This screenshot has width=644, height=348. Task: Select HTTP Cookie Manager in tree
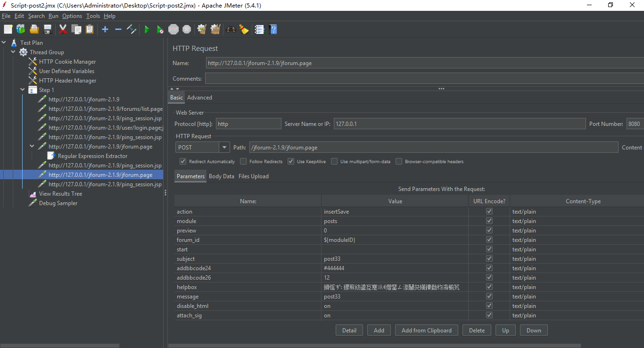coord(67,62)
